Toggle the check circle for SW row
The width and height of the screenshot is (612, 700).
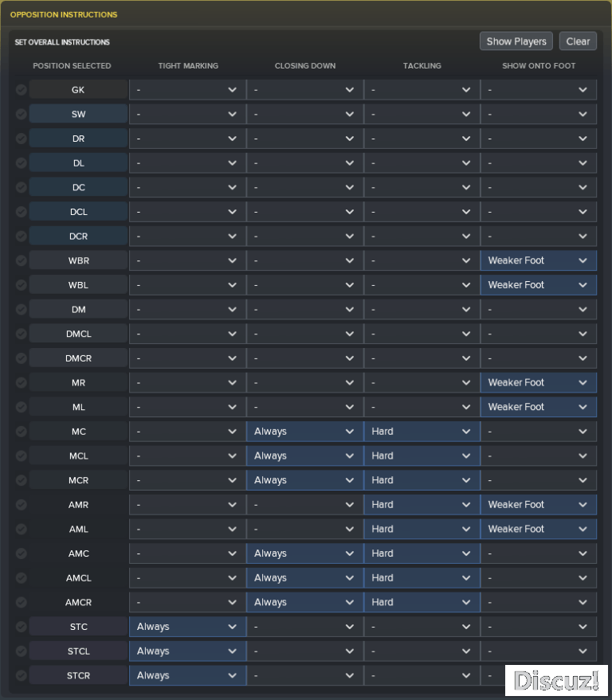coord(21,115)
